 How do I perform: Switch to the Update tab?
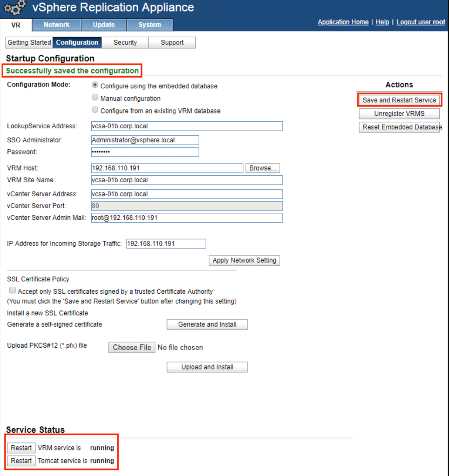pos(103,25)
